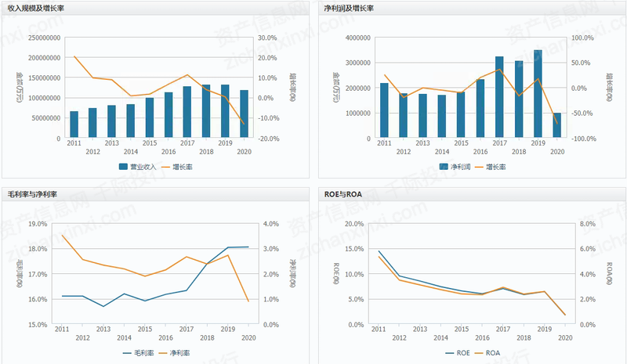This screenshot has width=627, height=364.
Task: Select the 2020 net profit bar
Action: click(x=557, y=125)
